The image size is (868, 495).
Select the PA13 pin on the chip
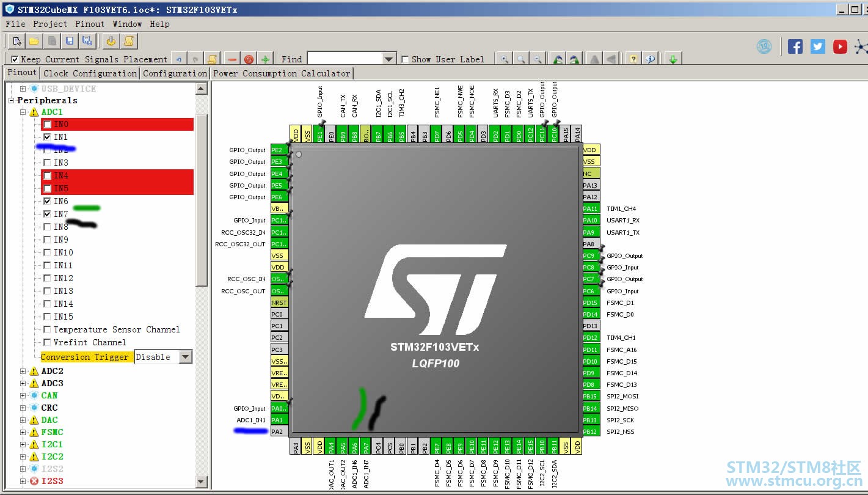591,185
